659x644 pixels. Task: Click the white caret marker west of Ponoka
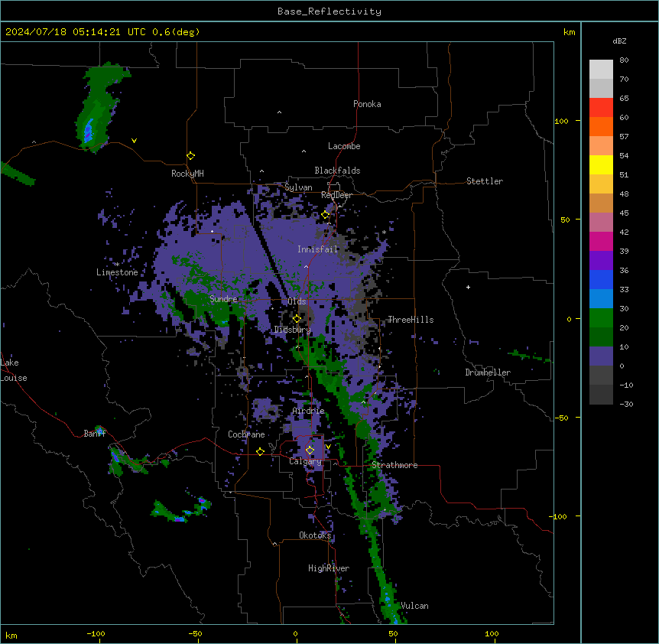pyautogui.click(x=279, y=112)
